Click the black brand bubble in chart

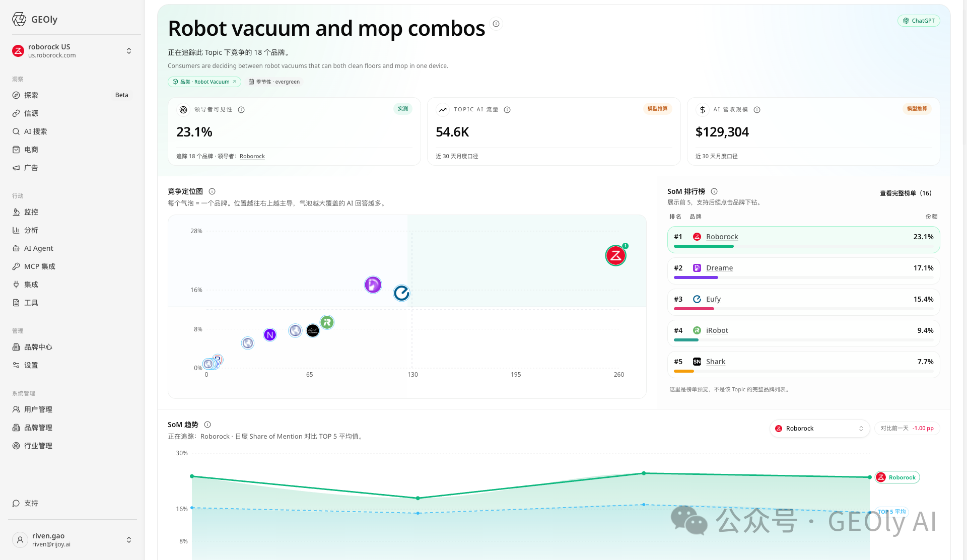point(313,331)
